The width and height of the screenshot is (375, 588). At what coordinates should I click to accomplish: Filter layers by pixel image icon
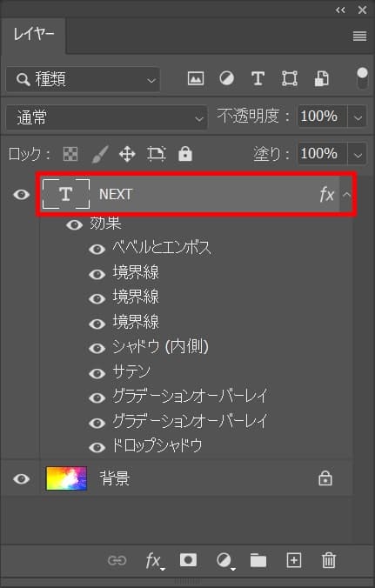tap(196, 79)
